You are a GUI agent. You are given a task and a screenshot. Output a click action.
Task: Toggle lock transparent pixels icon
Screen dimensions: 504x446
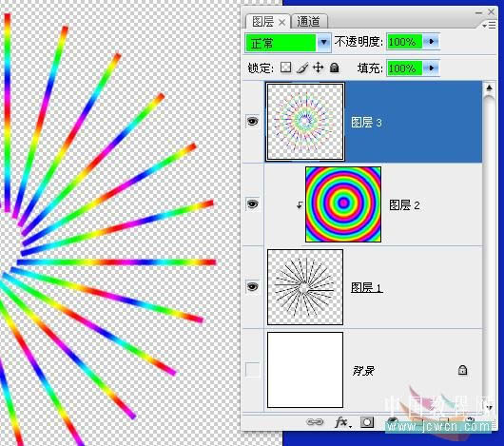coord(285,68)
